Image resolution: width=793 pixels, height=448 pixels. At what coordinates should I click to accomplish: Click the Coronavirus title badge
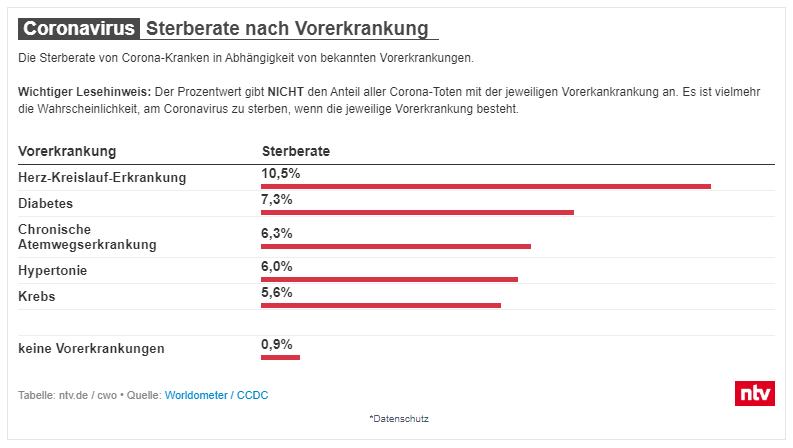tap(79, 28)
